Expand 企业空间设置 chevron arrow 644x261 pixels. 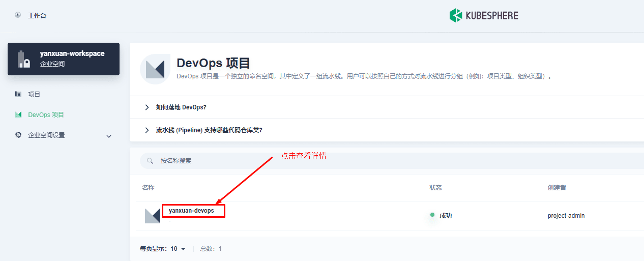pyautogui.click(x=109, y=136)
